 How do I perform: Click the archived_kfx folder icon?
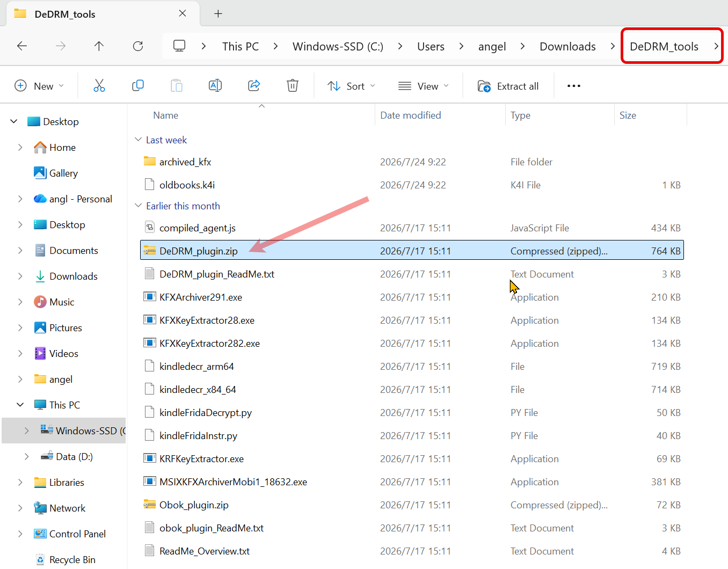[x=150, y=161]
